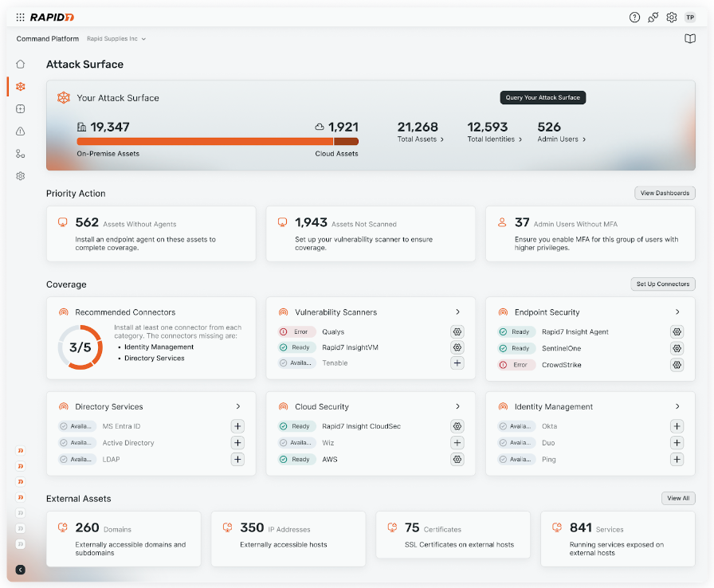Click the View Dashboards button
The height and width of the screenshot is (588, 714).
coord(665,194)
